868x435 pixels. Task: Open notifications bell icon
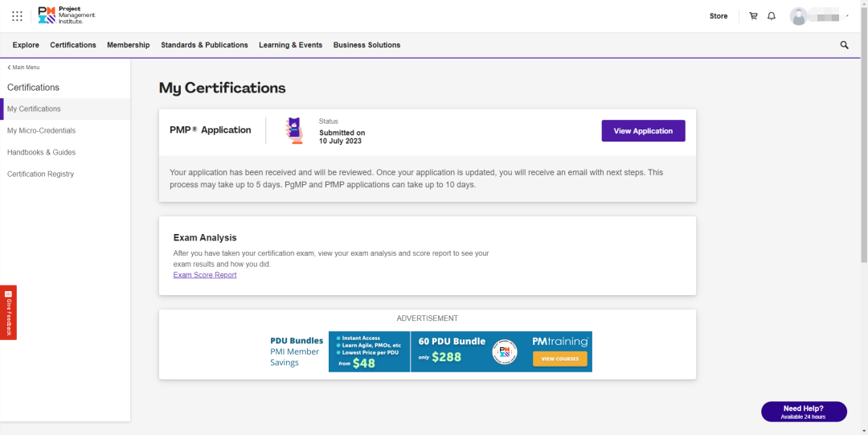coord(771,16)
